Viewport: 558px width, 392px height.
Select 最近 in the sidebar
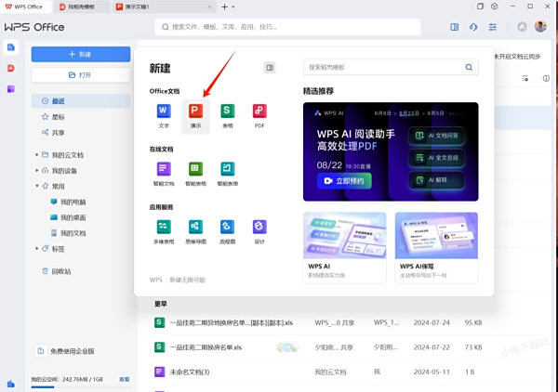click(x=81, y=101)
